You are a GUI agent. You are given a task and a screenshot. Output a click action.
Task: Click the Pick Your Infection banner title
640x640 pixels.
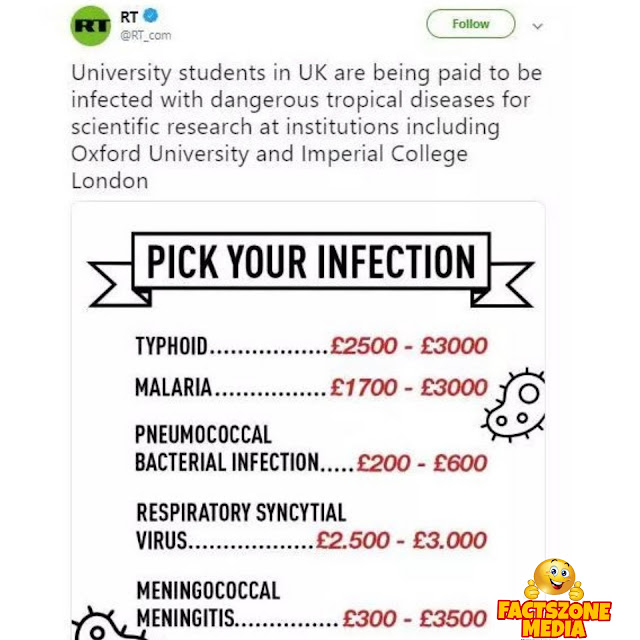[x=311, y=261]
